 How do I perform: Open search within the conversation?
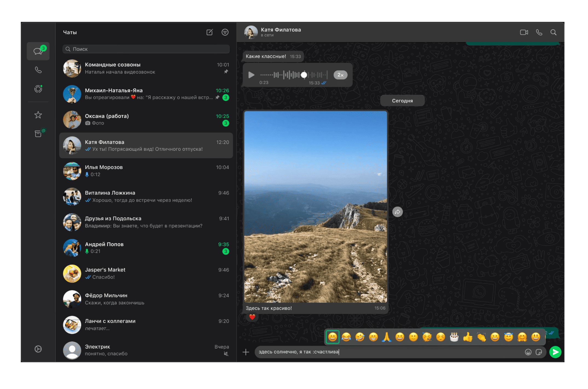(x=553, y=33)
